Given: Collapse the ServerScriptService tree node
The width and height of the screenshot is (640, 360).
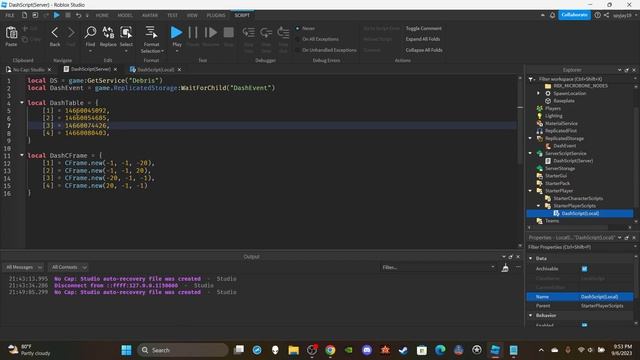Looking at the screenshot, I should point(530,153).
